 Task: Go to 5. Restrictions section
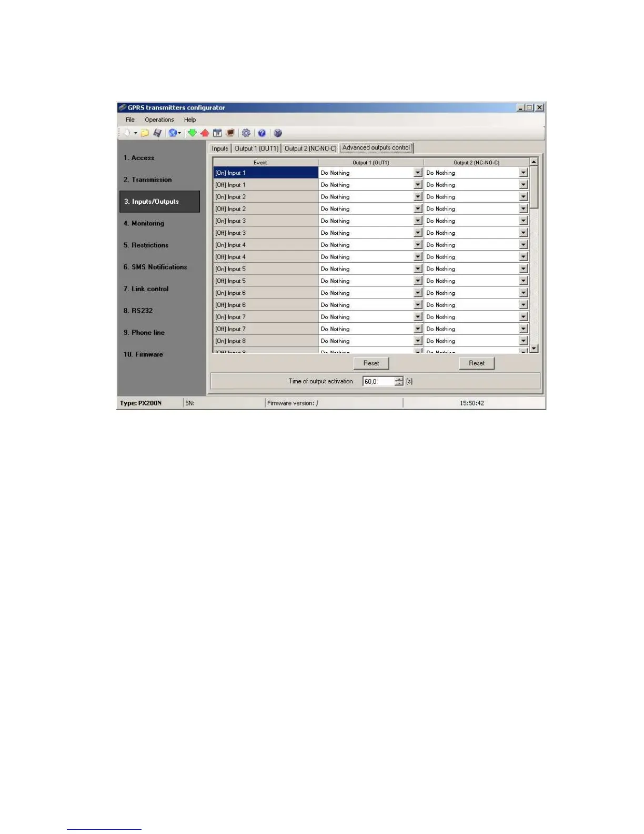click(146, 245)
